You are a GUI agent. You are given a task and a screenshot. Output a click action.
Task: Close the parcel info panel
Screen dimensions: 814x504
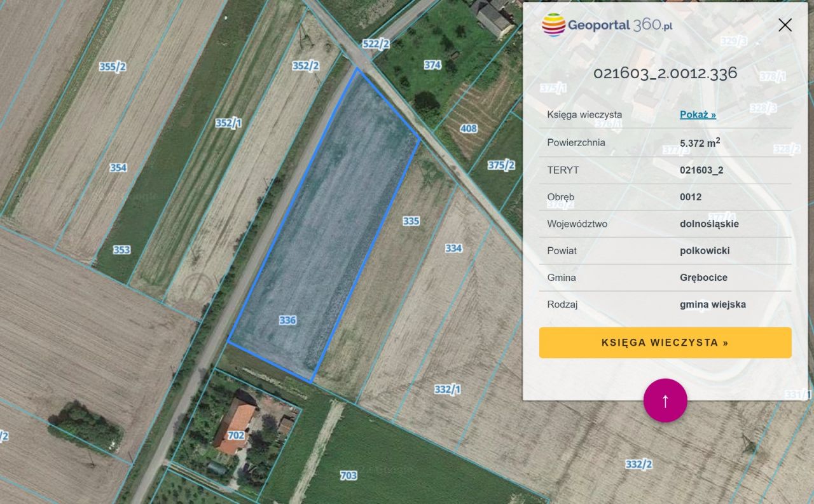pos(785,25)
